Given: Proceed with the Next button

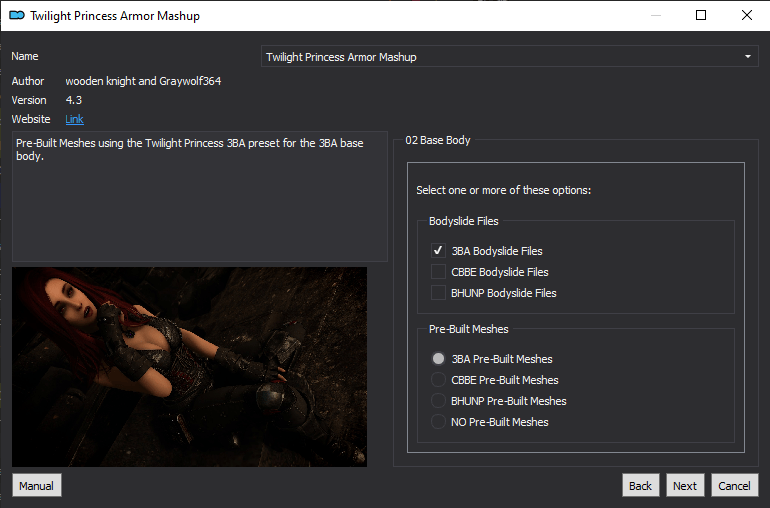Looking at the screenshot, I should click(x=685, y=485).
